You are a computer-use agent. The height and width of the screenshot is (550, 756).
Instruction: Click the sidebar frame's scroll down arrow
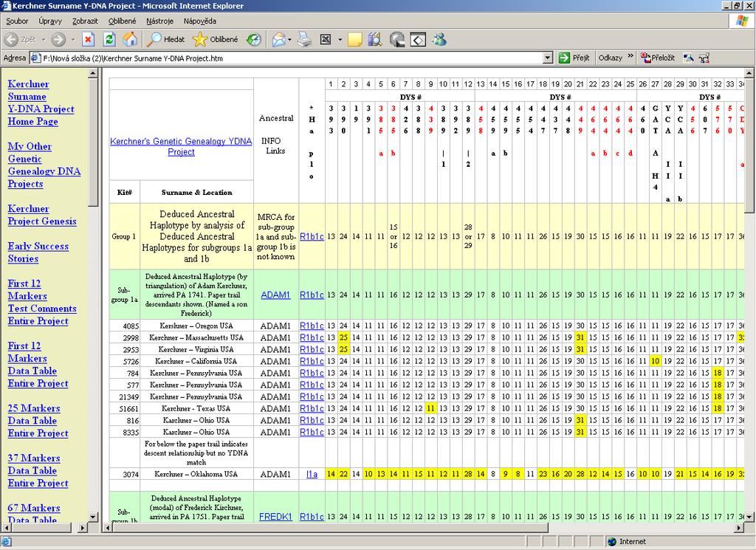click(94, 518)
